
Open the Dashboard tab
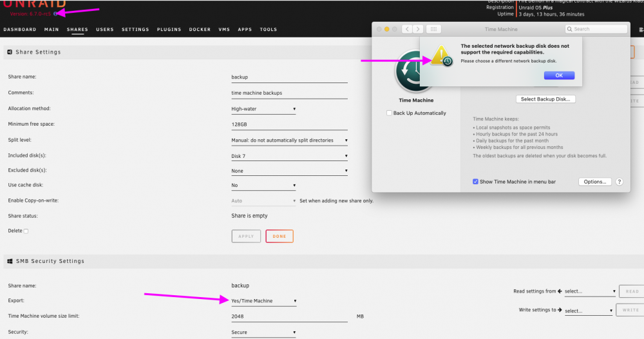20,30
